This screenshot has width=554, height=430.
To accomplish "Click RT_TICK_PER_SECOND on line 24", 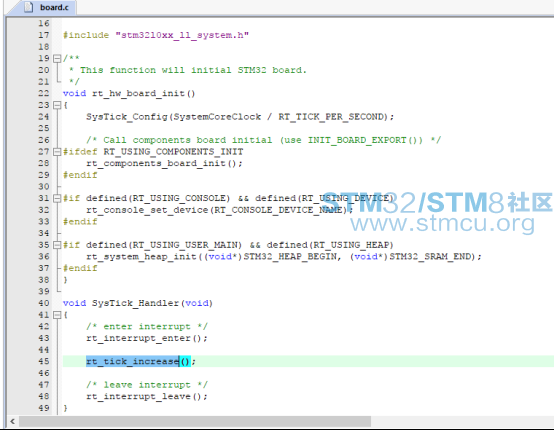I will 331,117.
